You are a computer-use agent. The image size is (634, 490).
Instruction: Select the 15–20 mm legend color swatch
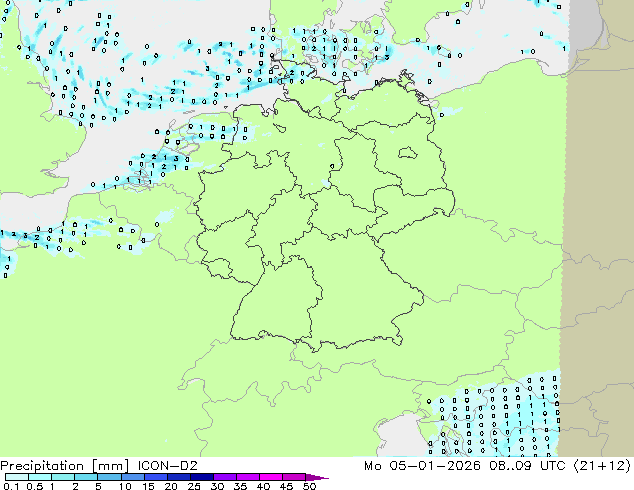156,477
